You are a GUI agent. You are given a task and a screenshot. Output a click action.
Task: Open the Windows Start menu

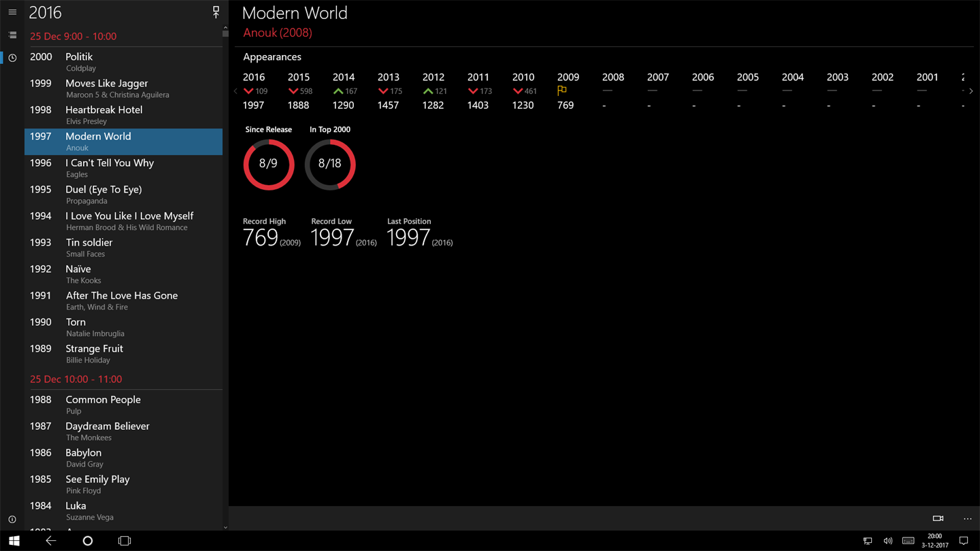click(14, 541)
